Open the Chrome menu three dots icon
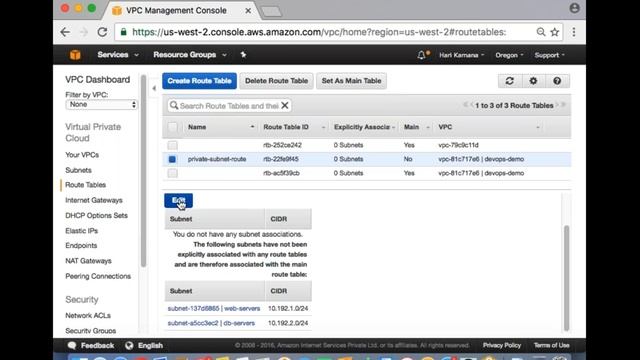This screenshot has width=640, height=360. 573,32
